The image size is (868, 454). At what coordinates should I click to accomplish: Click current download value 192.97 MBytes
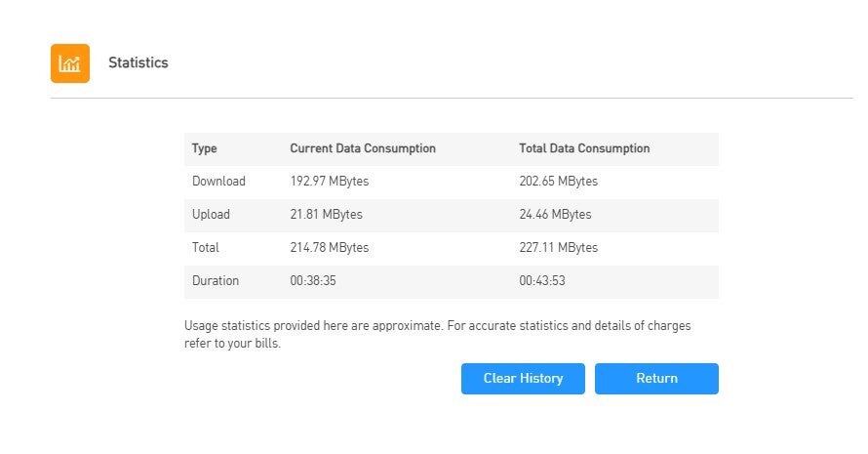pos(329,182)
